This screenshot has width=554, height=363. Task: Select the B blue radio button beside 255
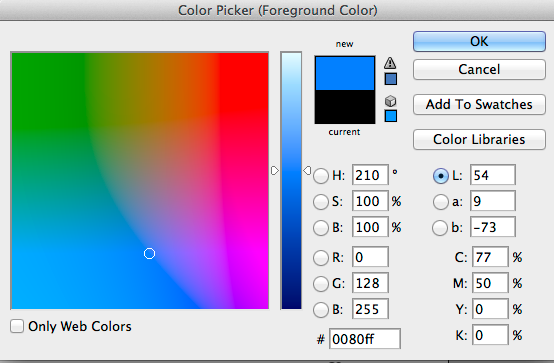321,310
